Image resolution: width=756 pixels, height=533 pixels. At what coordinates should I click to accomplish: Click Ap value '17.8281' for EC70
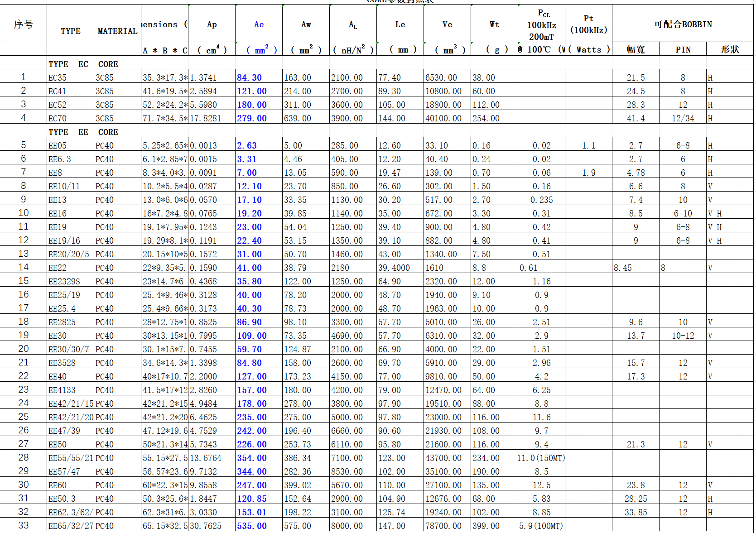(x=212, y=118)
